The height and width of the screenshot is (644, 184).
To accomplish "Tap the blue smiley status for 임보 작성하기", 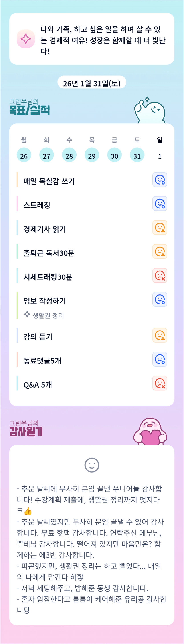I will coord(160,300).
